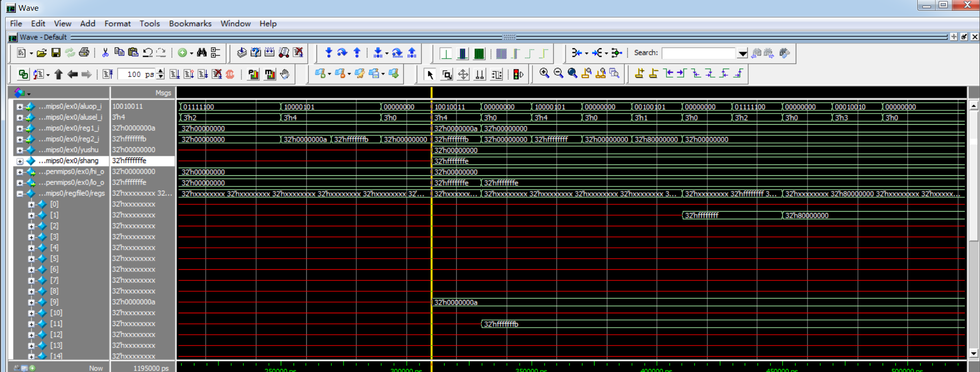980x372 pixels.
Task: Open the Tools menu
Action: point(150,24)
